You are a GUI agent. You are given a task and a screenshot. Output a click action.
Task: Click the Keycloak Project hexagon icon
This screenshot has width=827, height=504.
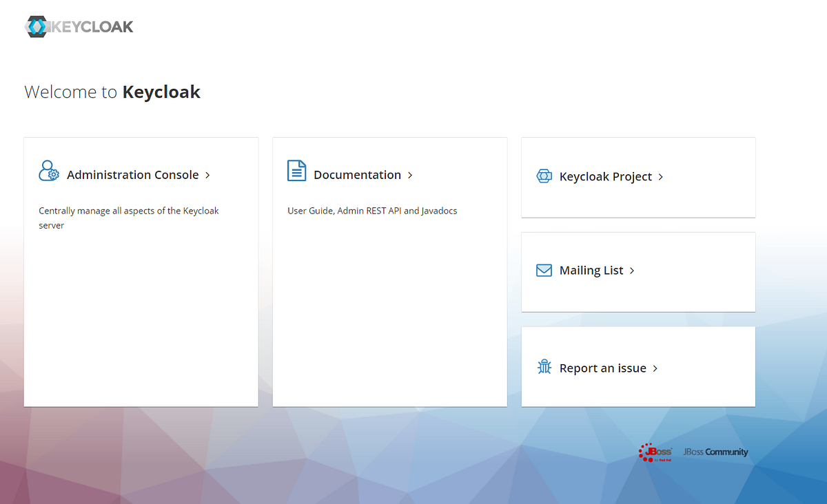pyautogui.click(x=544, y=176)
